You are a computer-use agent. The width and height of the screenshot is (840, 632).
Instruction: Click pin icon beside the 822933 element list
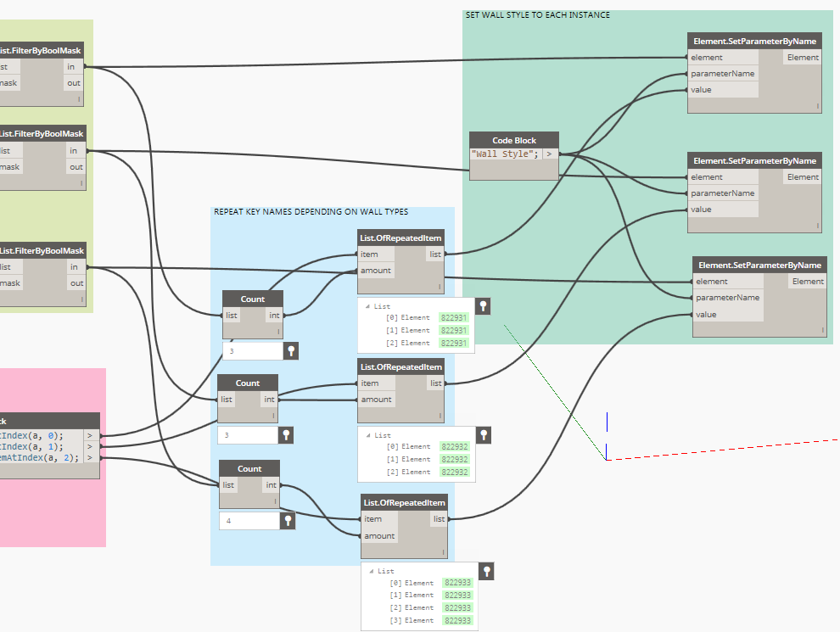(x=486, y=571)
